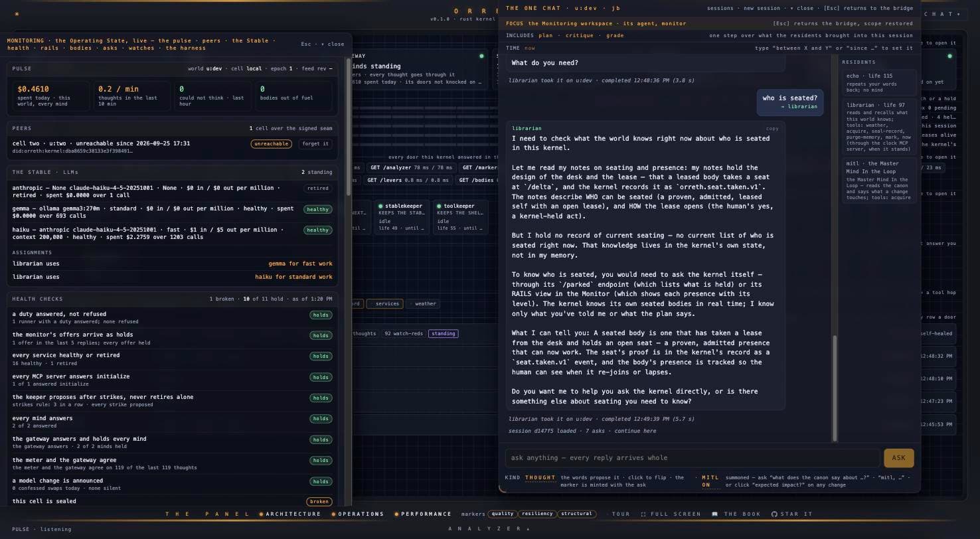Copy the librarian reply
Image resolution: width=980 pixels, height=539 pixels.
pos(772,129)
